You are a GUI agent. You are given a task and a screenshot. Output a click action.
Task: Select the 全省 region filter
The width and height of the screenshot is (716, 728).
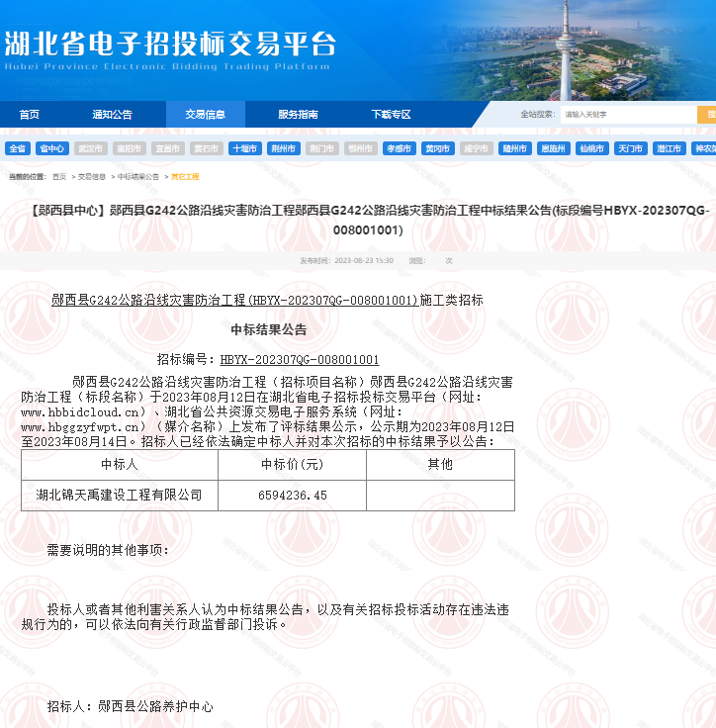18,148
